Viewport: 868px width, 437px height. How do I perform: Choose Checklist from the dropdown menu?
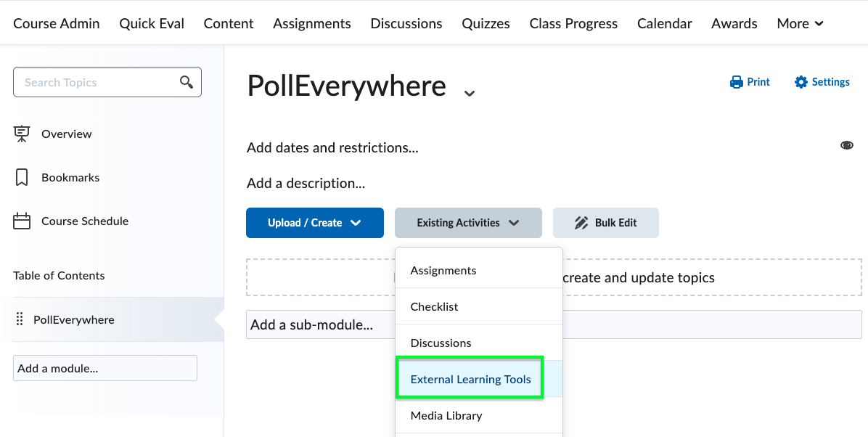(x=479, y=306)
